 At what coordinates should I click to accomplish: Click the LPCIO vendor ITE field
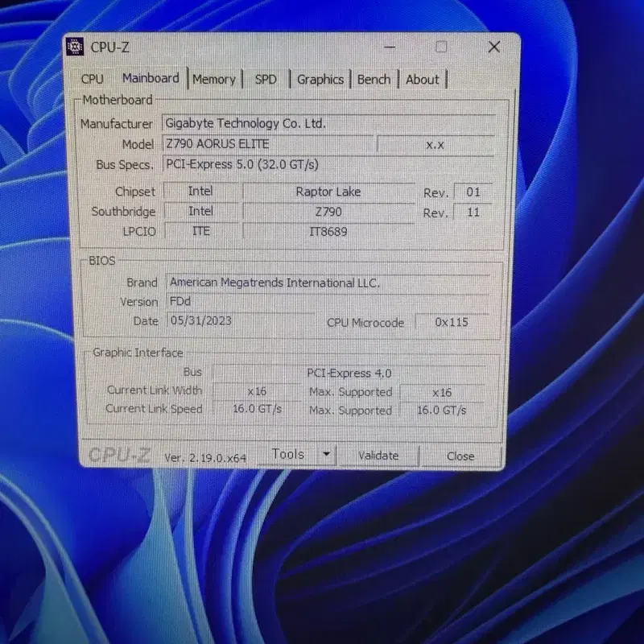click(201, 231)
